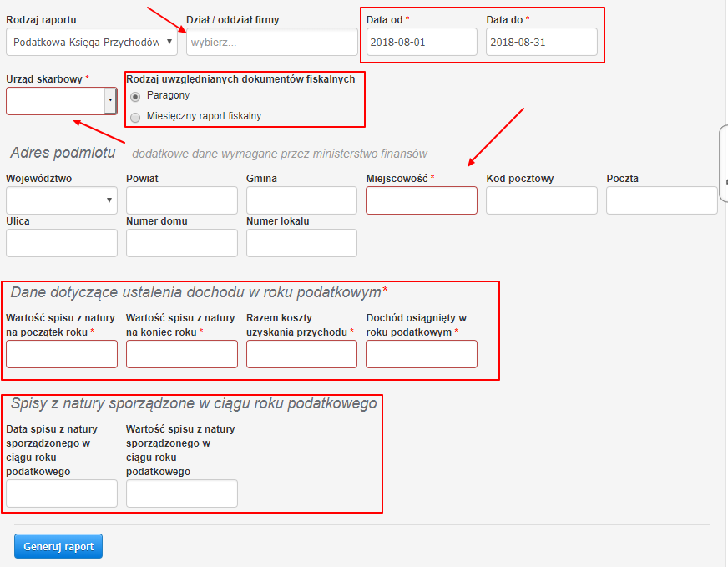Viewport: 728px width, 567px height.
Task: Click Wartość spisu na koniec roku field
Action: pyautogui.click(x=181, y=354)
